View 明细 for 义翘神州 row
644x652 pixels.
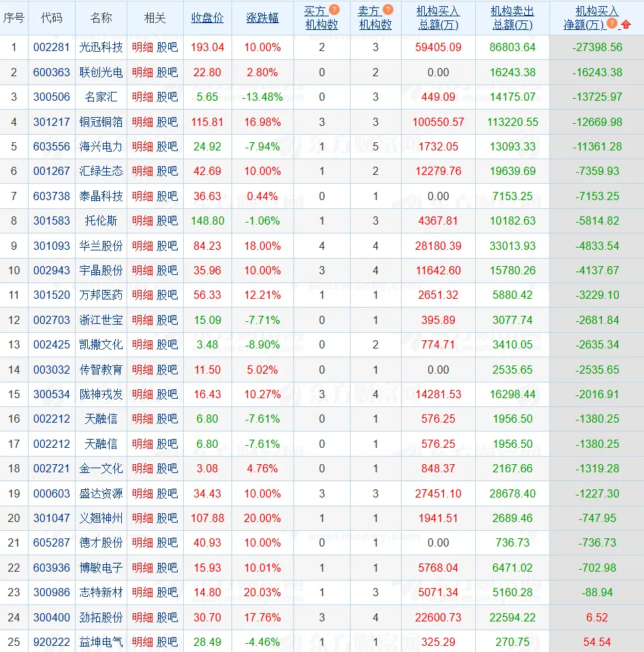[x=142, y=518]
